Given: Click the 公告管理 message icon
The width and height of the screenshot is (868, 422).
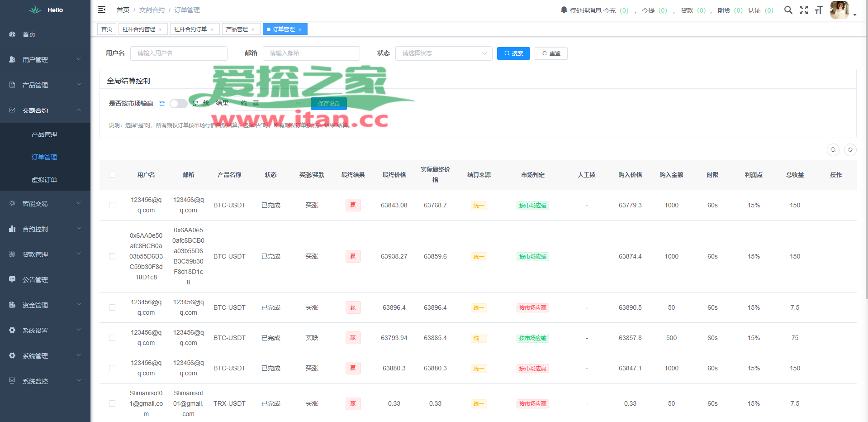Looking at the screenshot, I should pos(12,279).
